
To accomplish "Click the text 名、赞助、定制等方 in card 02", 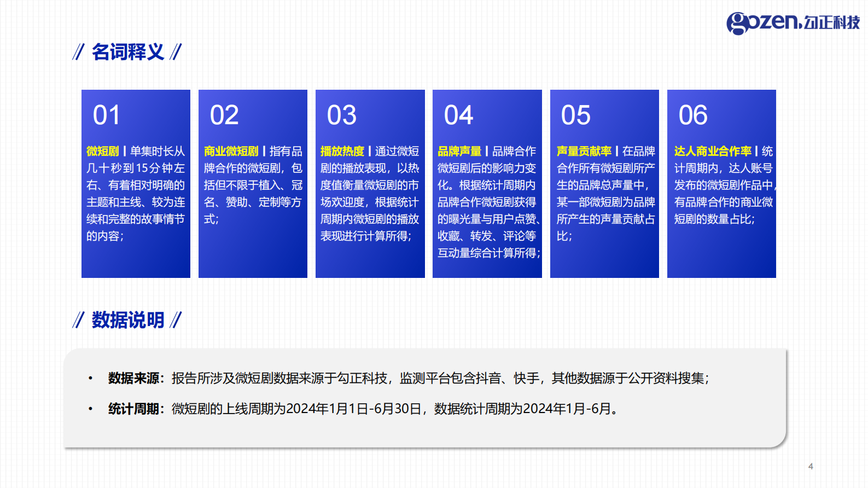I will (253, 202).
